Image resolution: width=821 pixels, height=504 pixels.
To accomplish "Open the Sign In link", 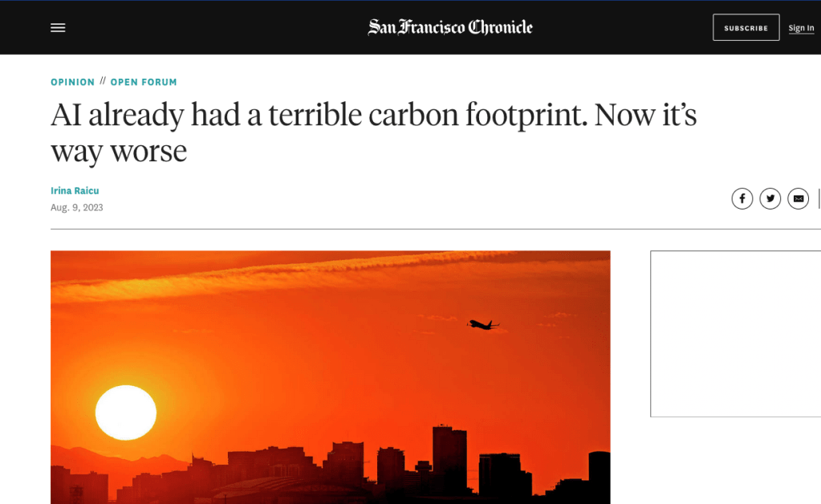I will [800, 28].
